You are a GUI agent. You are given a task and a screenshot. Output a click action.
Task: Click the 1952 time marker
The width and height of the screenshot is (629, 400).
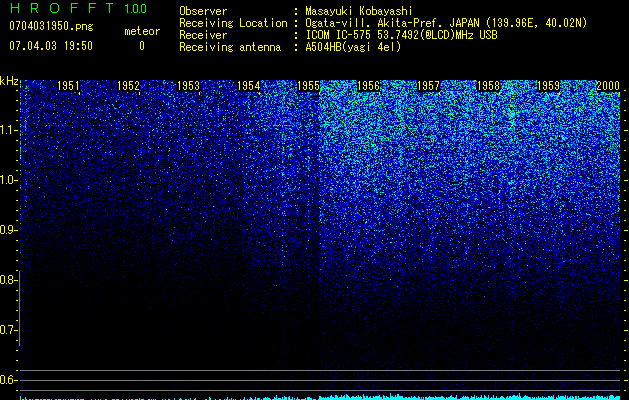128,86
